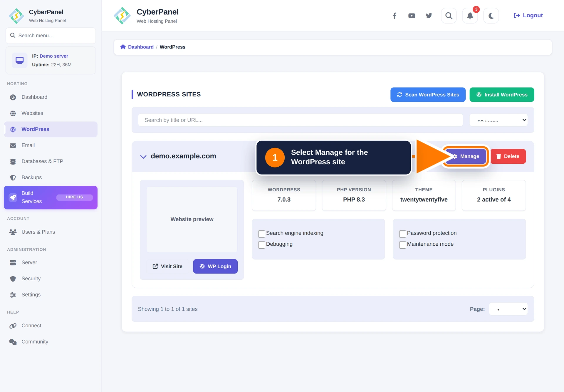564x392 pixels.
Task: Click the PHP 8.3 version value
Action: click(x=354, y=200)
